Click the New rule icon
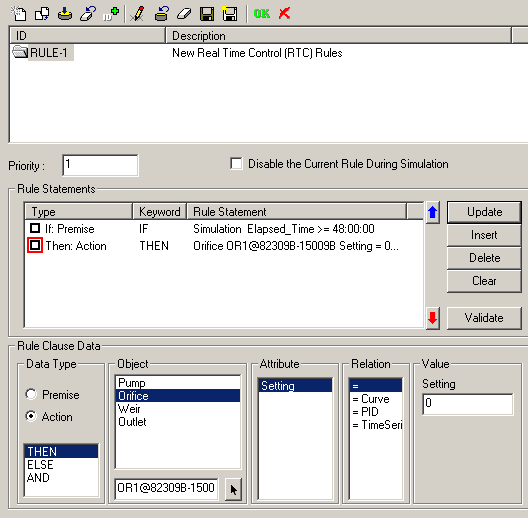Image resolution: width=528 pixels, height=518 pixels. click(x=19, y=14)
